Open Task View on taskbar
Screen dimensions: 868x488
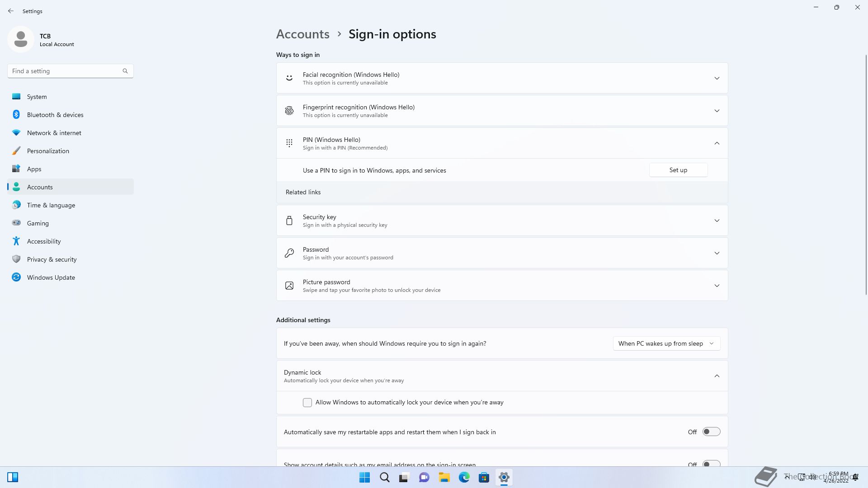tap(404, 477)
